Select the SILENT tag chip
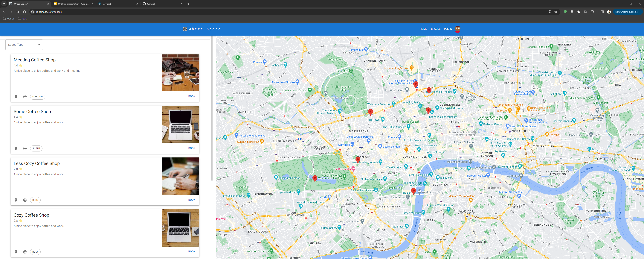Viewport: 644px width, 261px height. click(36, 148)
